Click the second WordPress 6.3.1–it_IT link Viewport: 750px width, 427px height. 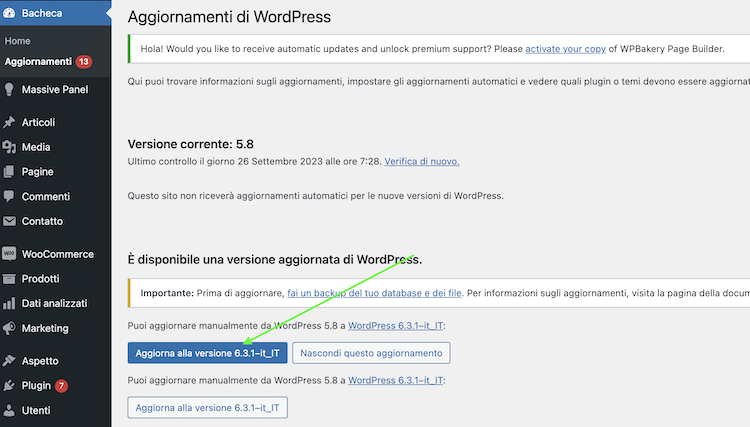point(396,381)
